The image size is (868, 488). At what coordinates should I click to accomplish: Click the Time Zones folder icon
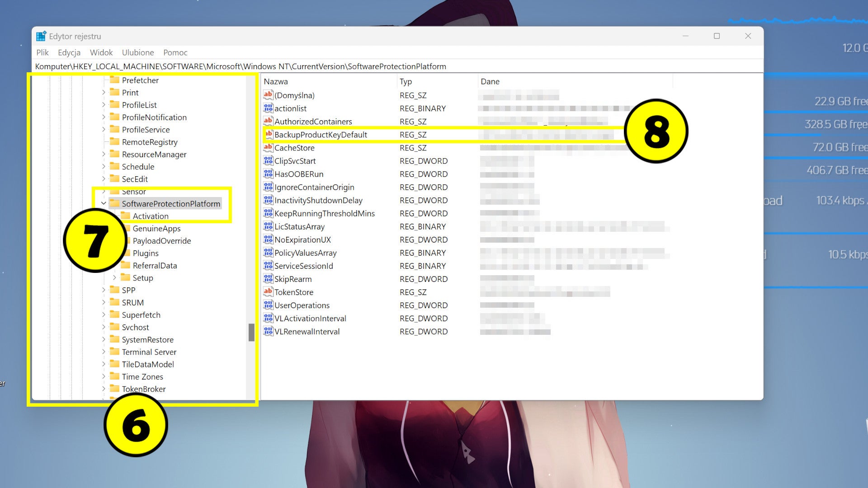(114, 376)
